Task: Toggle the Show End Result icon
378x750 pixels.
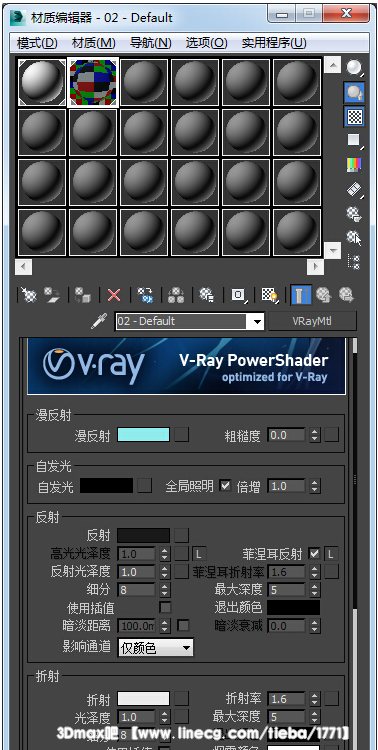Action: 301,295
